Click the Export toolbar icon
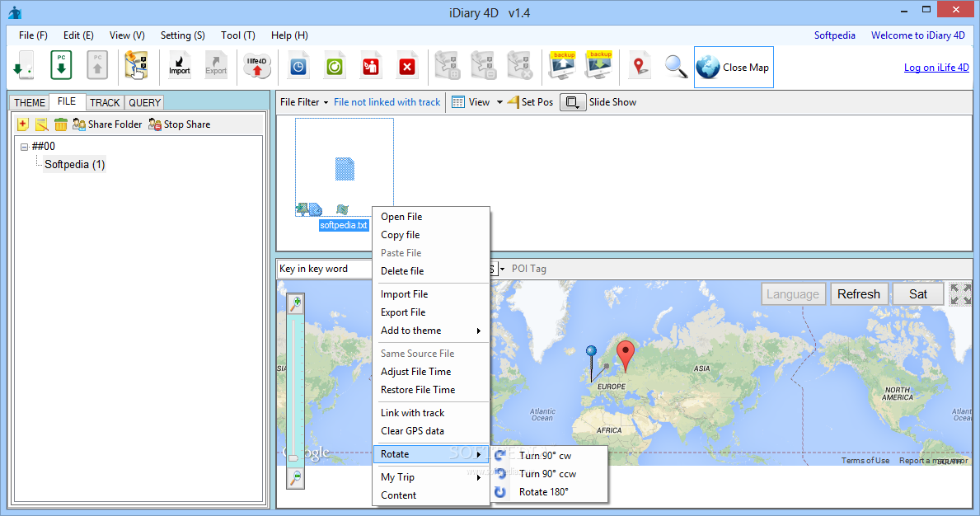This screenshot has height=516, width=980. pyautogui.click(x=216, y=65)
